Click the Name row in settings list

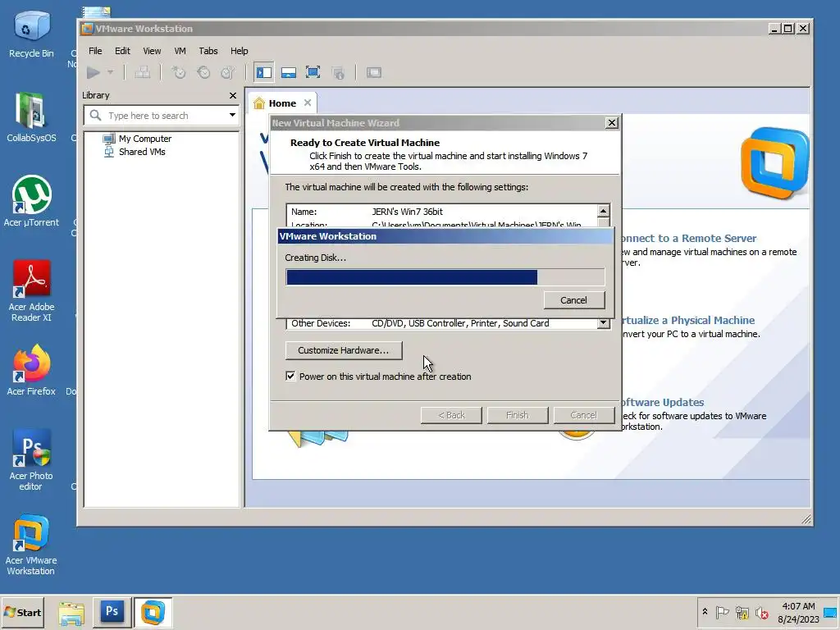click(x=442, y=212)
